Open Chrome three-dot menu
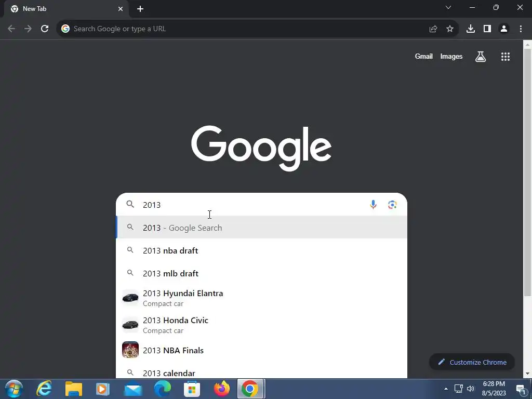Screen dimensions: 532x399 pos(521,29)
